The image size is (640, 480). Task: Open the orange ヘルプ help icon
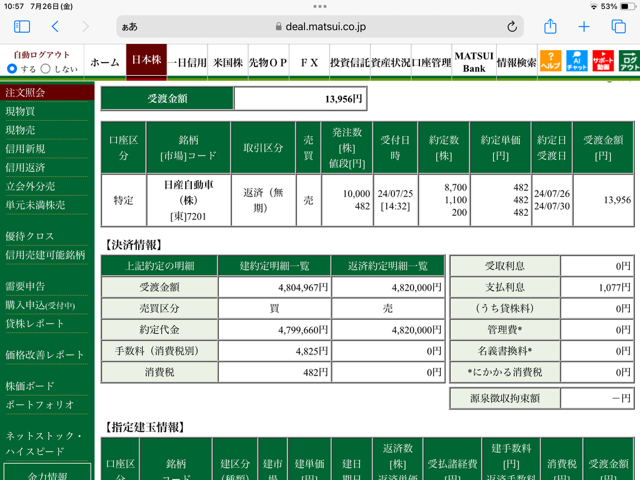coord(550,61)
